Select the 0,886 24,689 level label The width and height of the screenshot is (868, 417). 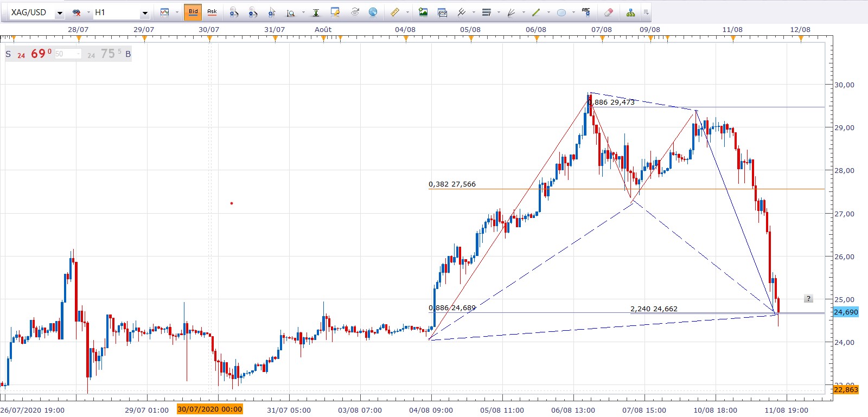(x=452, y=307)
